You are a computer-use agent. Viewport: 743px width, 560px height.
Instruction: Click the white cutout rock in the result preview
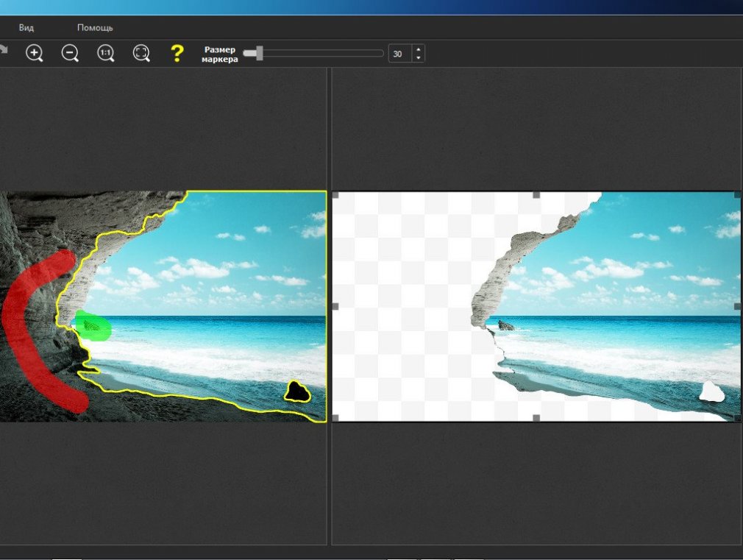[712, 391]
